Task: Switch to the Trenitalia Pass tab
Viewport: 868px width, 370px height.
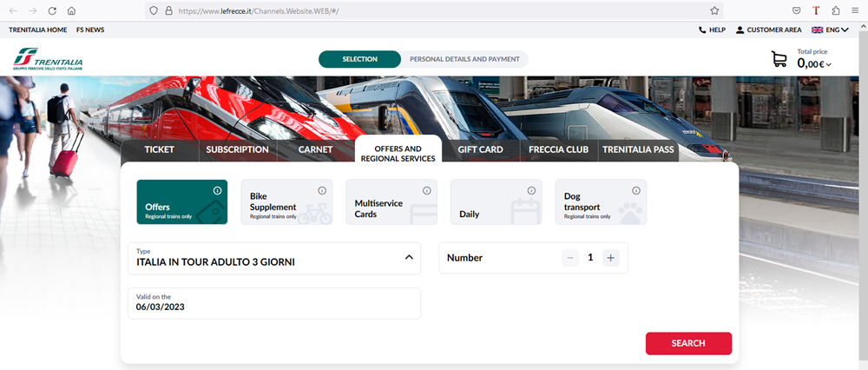Action: point(638,149)
